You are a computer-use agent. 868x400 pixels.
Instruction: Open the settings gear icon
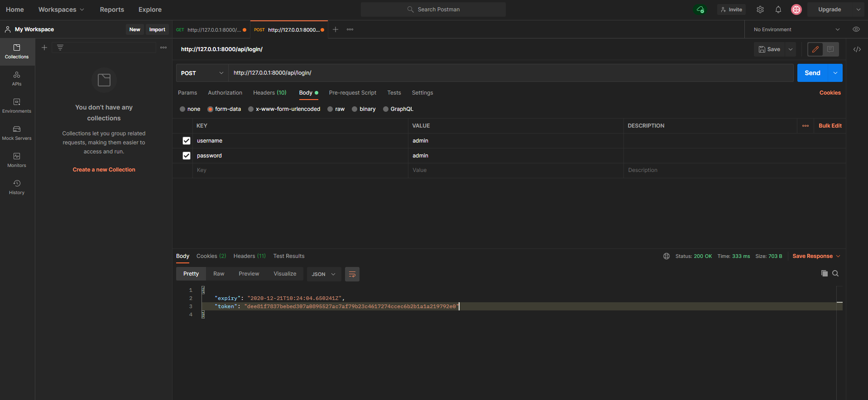tap(760, 10)
